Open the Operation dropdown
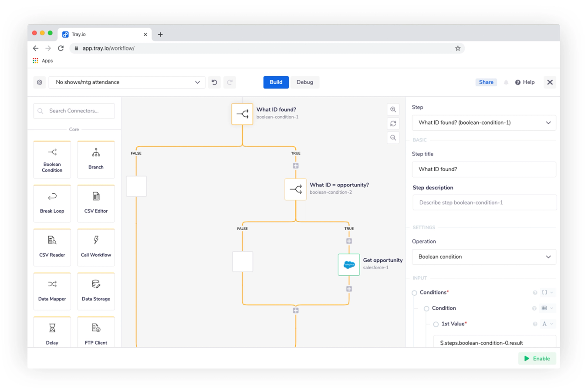The width and height of the screenshot is (588, 392). click(x=484, y=257)
